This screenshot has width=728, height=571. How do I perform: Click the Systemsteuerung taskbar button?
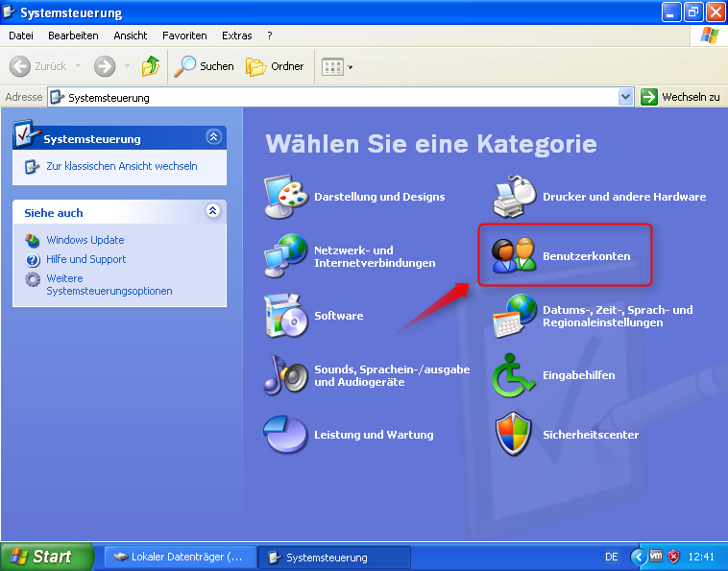tap(334, 557)
